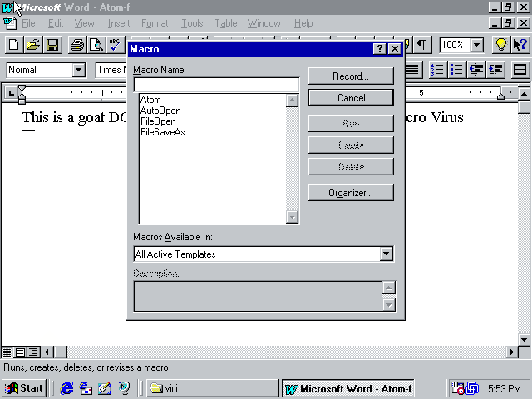Click the Numbering list icon
Screen dimensions: 532x399
coord(438,70)
